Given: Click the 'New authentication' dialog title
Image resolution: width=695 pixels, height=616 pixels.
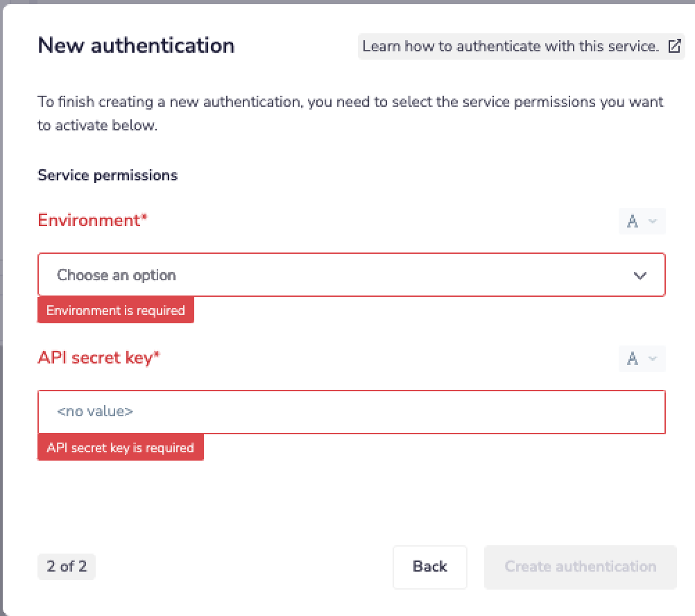Looking at the screenshot, I should pyautogui.click(x=136, y=46).
